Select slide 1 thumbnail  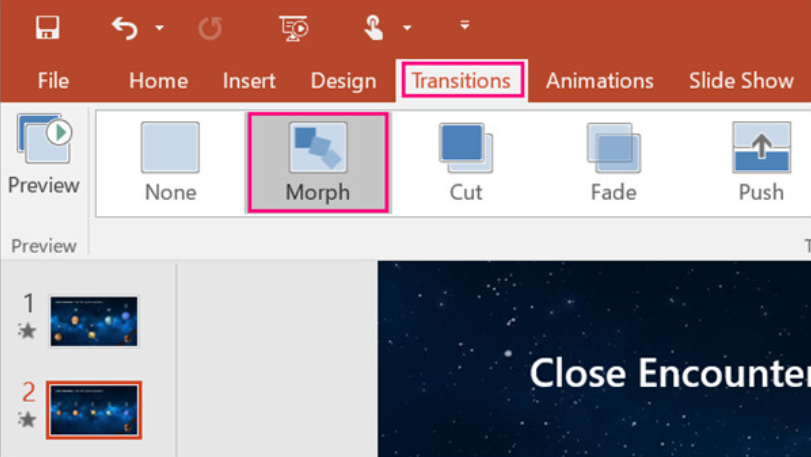(x=94, y=321)
